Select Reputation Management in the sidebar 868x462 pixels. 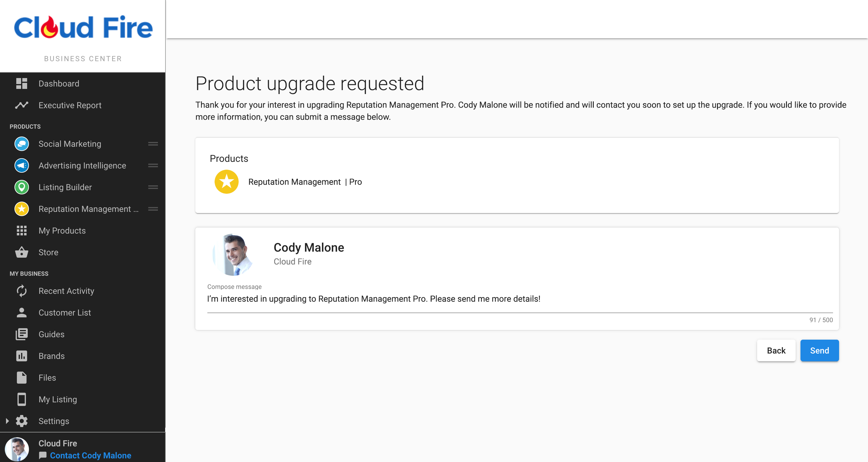[83, 209]
